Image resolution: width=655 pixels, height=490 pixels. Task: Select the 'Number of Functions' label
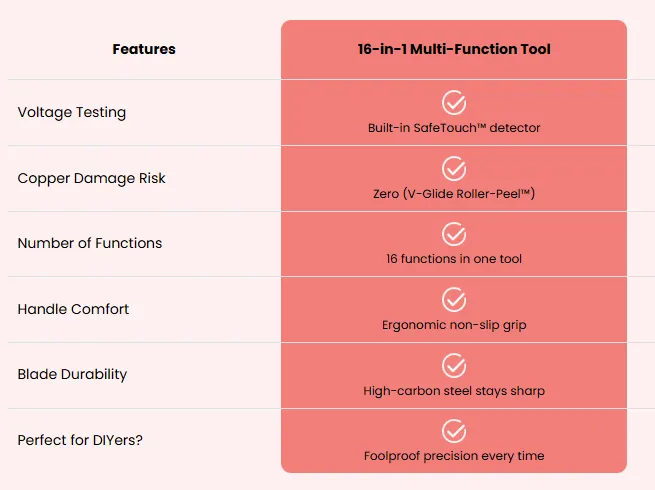tap(90, 243)
